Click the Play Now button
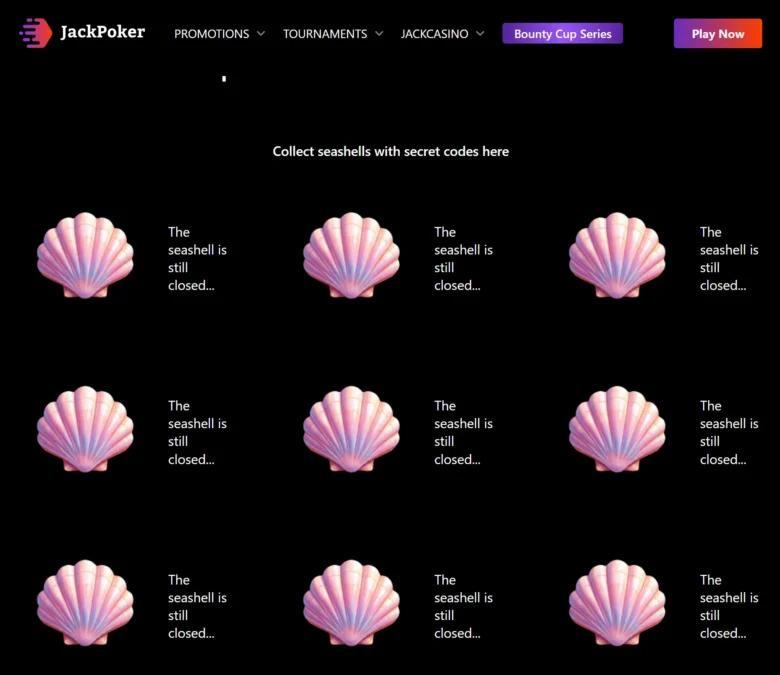This screenshot has height=675, width=780. coord(718,33)
